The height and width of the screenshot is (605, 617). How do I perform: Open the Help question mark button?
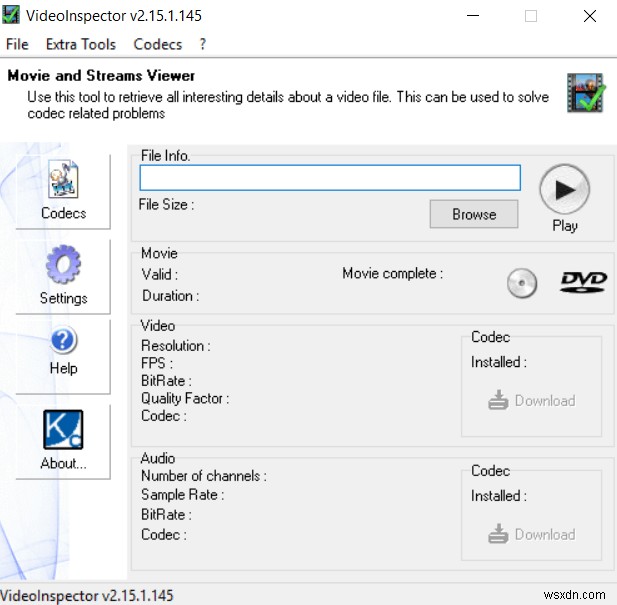coord(63,356)
